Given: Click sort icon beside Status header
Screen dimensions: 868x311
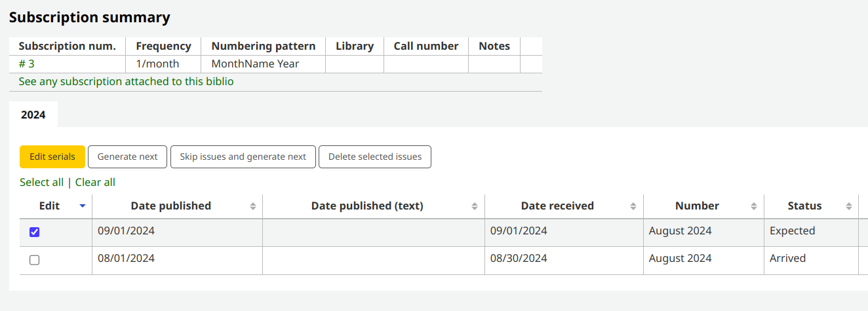Looking at the screenshot, I should tap(848, 206).
